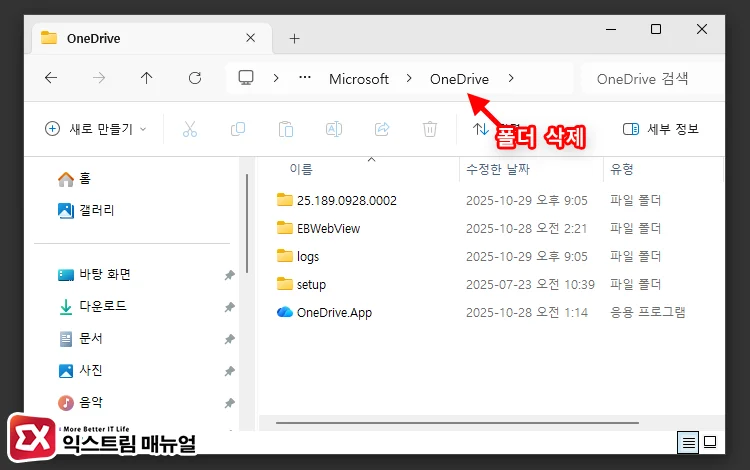The image size is (750, 470).
Task: Sort by 이름 column header
Action: (x=301, y=169)
